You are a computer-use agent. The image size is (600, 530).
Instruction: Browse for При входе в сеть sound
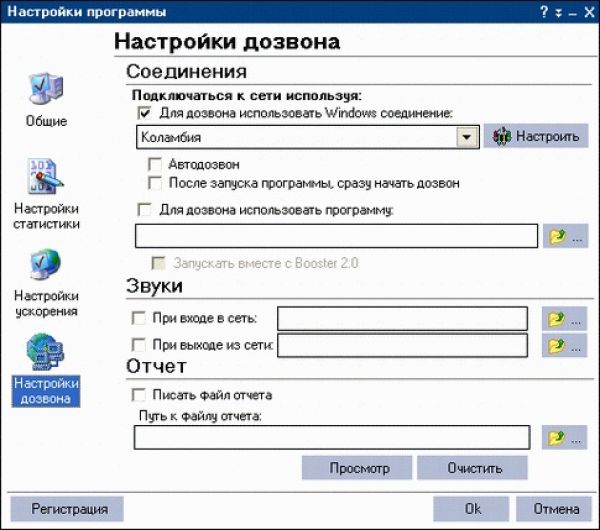[x=564, y=319]
